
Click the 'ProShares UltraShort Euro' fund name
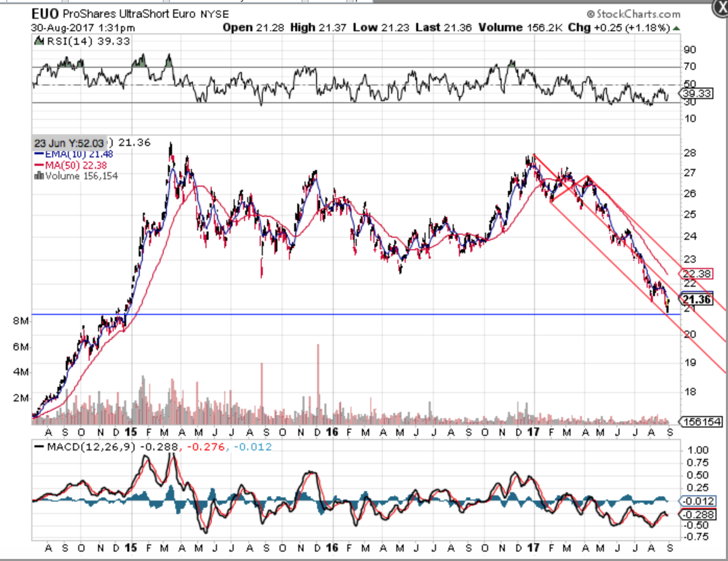(129, 14)
